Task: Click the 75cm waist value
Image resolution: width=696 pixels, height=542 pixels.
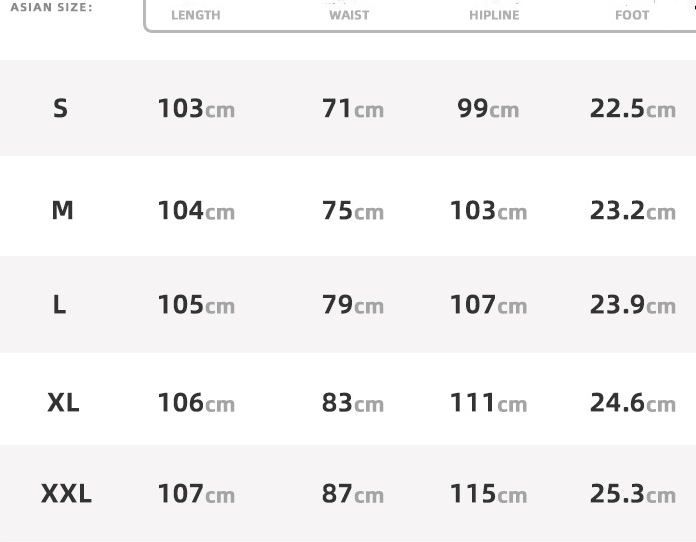Action: (x=352, y=210)
